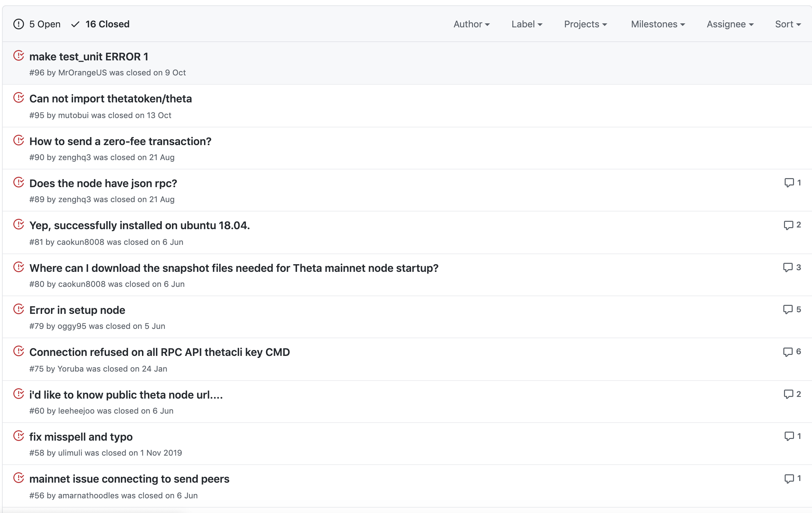Expand the Sort dropdown
Screen dimensions: 812x513
pyautogui.click(x=787, y=24)
